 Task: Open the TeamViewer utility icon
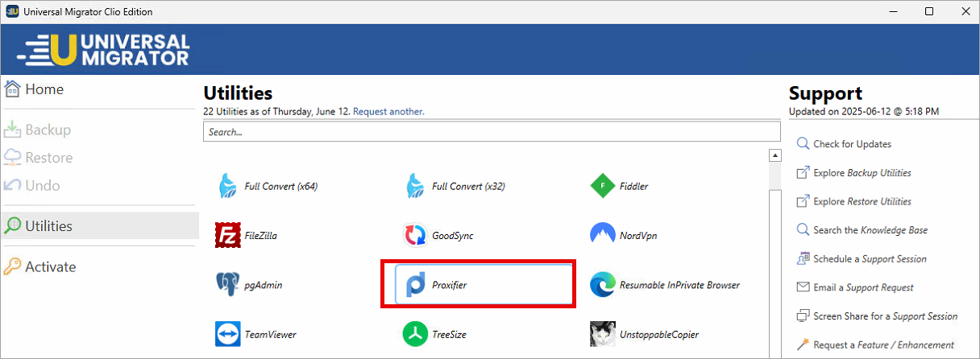pos(228,334)
